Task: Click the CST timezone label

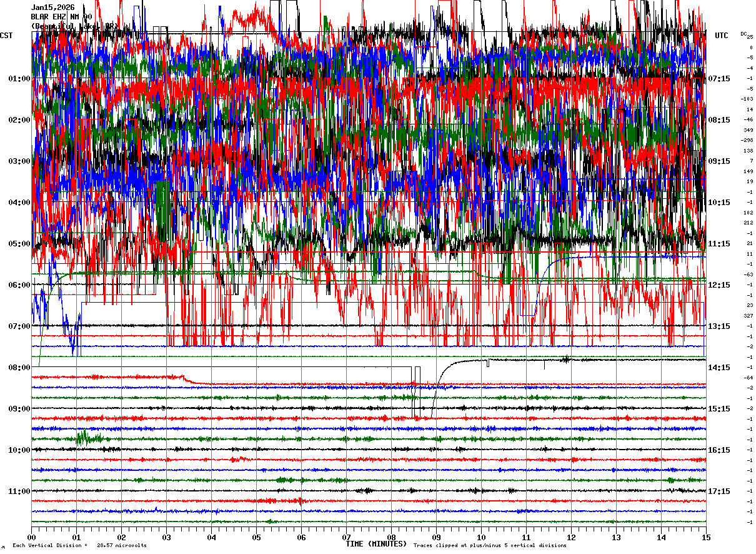Action: point(7,36)
